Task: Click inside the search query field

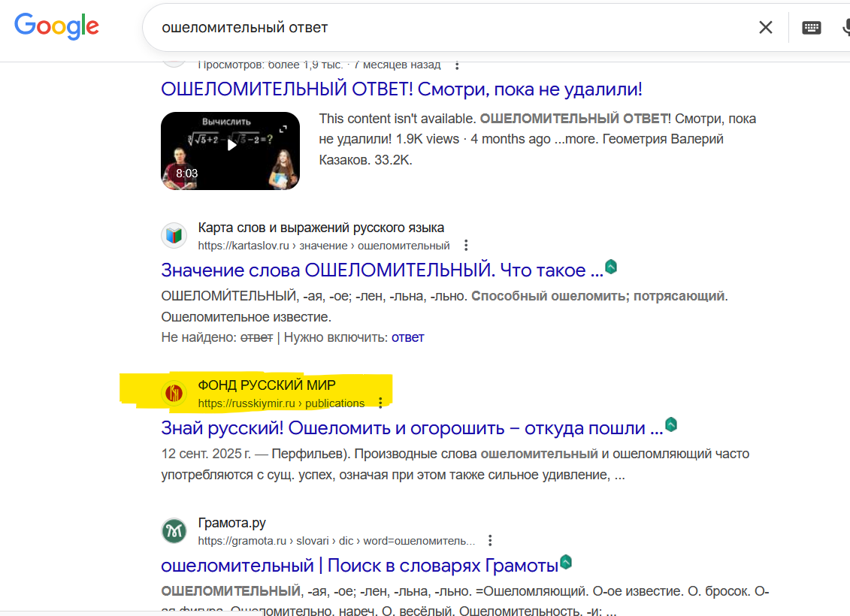Action: pyautogui.click(x=450, y=27)
